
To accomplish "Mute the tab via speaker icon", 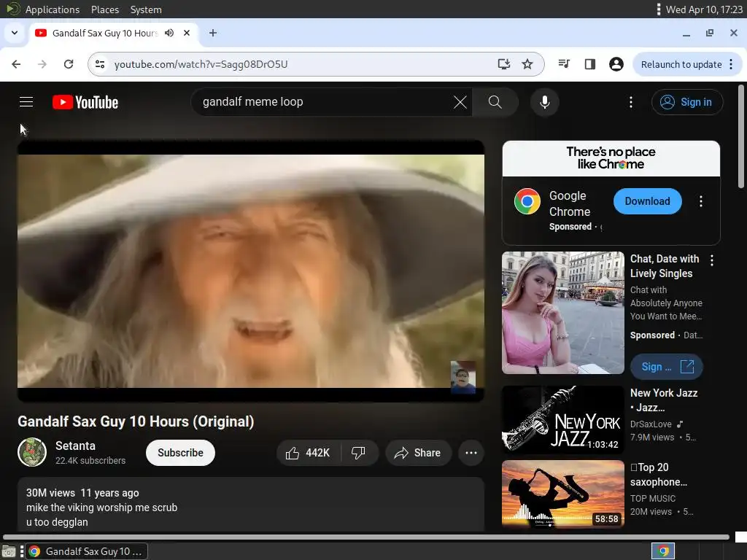I will [169, 33].
